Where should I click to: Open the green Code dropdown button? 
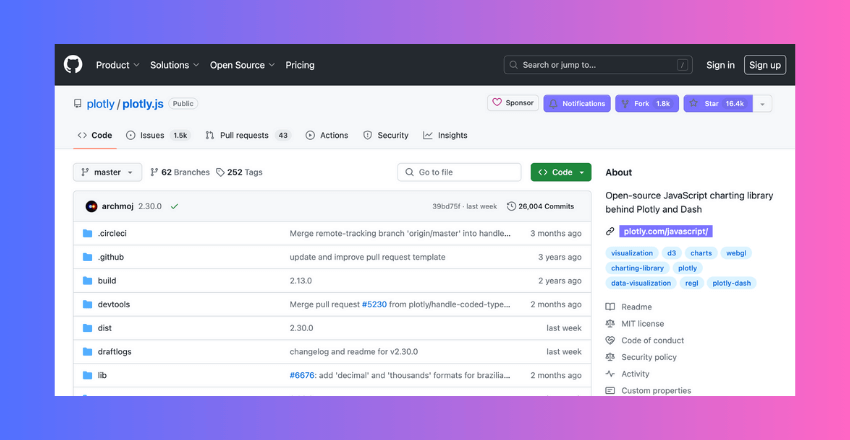[x=561, y=172]
